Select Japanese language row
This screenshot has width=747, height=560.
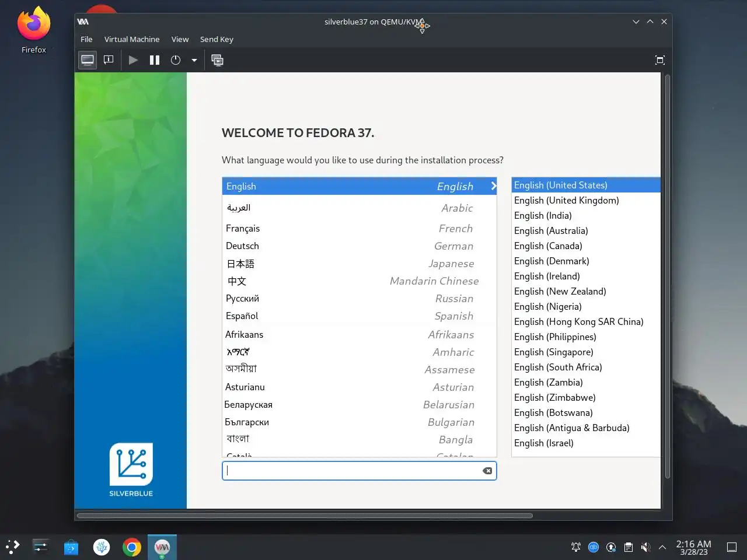point(359,263)
